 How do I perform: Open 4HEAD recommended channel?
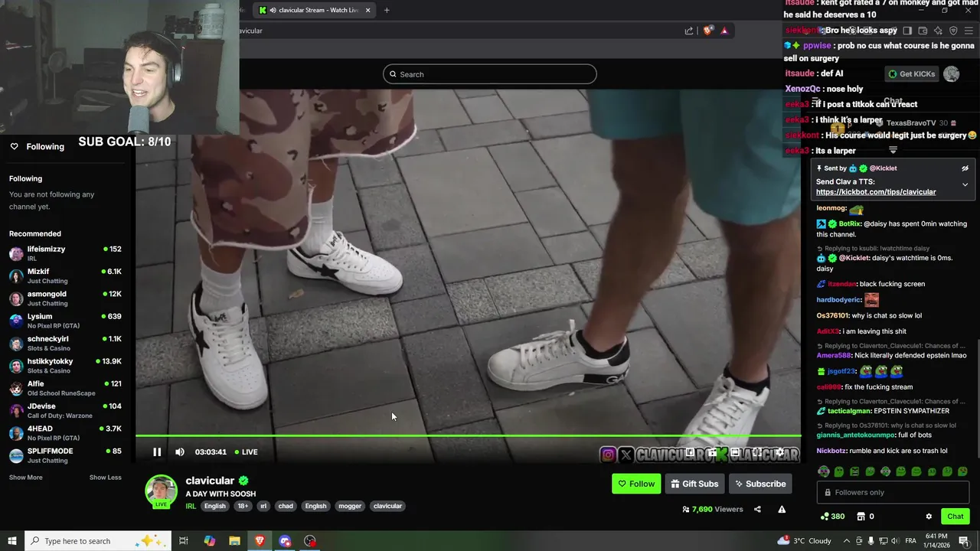65,433
